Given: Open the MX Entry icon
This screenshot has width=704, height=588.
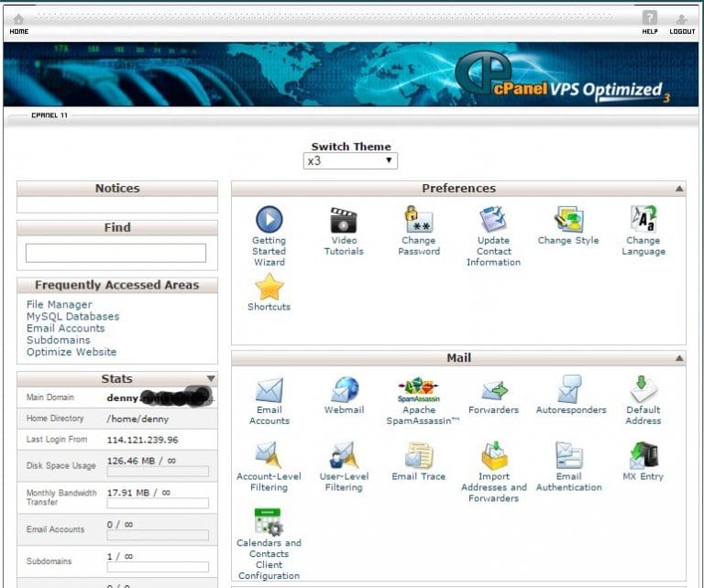Looking at the screenshot, I should (643, 455).
